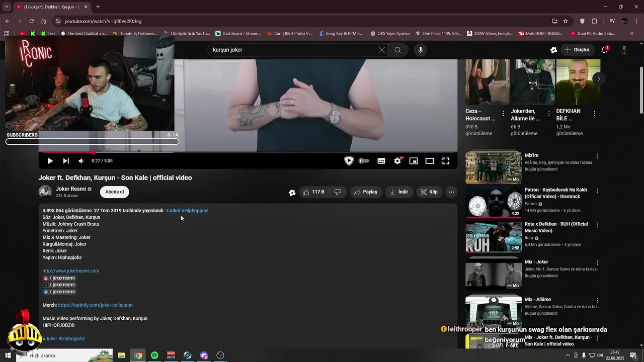Screen dimensions: 644x362
Task: Click the shield icon in player controls
Action: pyautogui.click(x=349, y=161)
